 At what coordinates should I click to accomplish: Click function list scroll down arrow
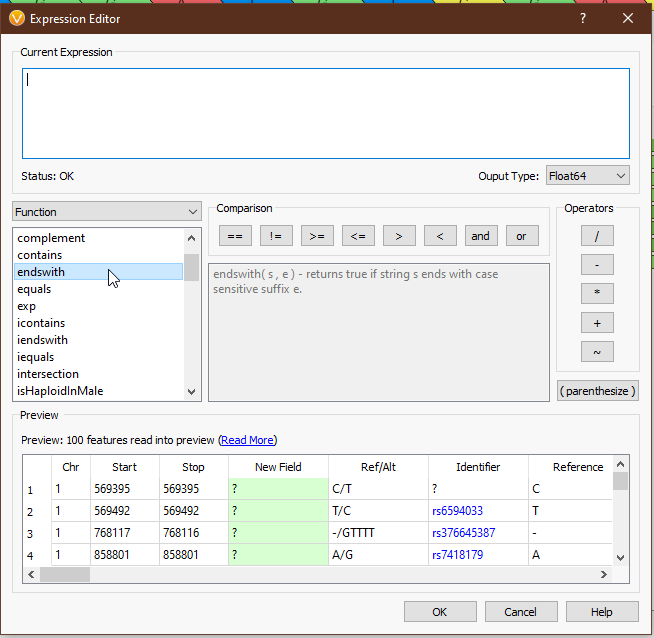(x=191, y=392)
